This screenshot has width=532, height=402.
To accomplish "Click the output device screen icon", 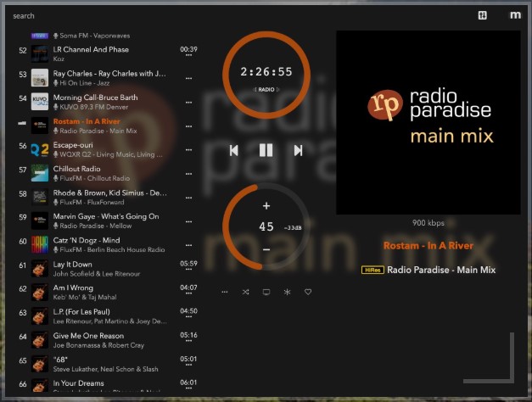I will [x=266, y=292].
